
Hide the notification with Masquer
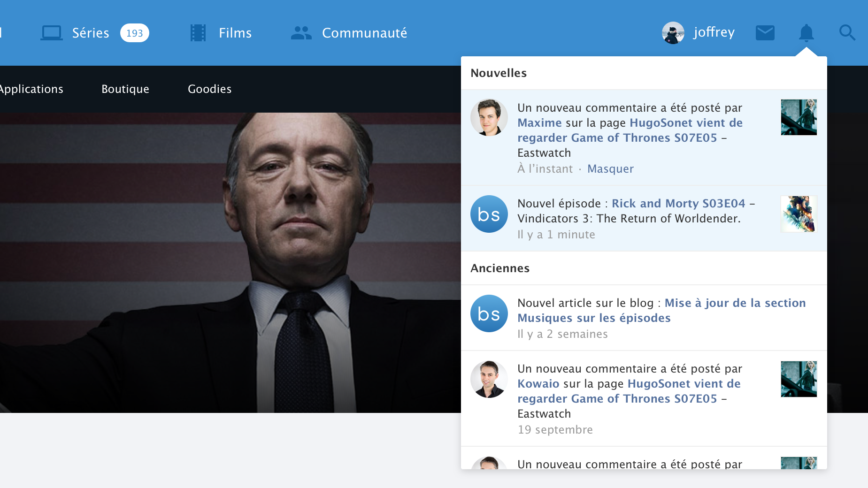click(x=610, y=169)
